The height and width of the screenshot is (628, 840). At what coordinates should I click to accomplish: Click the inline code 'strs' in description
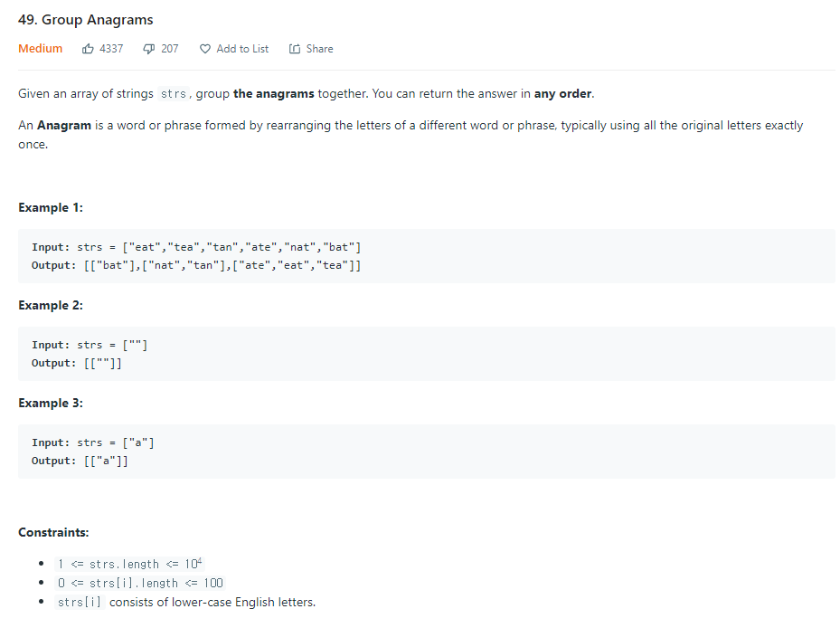click(173, 94)
